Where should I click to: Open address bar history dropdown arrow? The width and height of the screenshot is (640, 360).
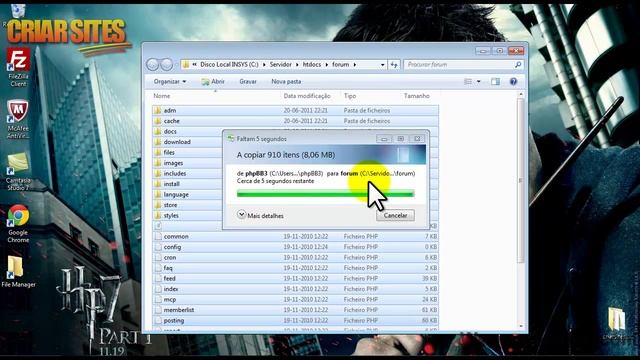(x=382, y=64)
